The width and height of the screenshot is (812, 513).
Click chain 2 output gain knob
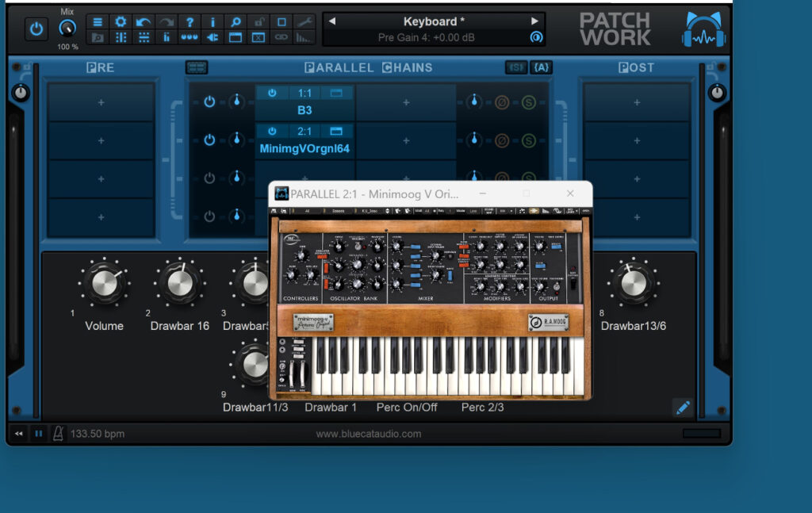[x=474, y=140]
